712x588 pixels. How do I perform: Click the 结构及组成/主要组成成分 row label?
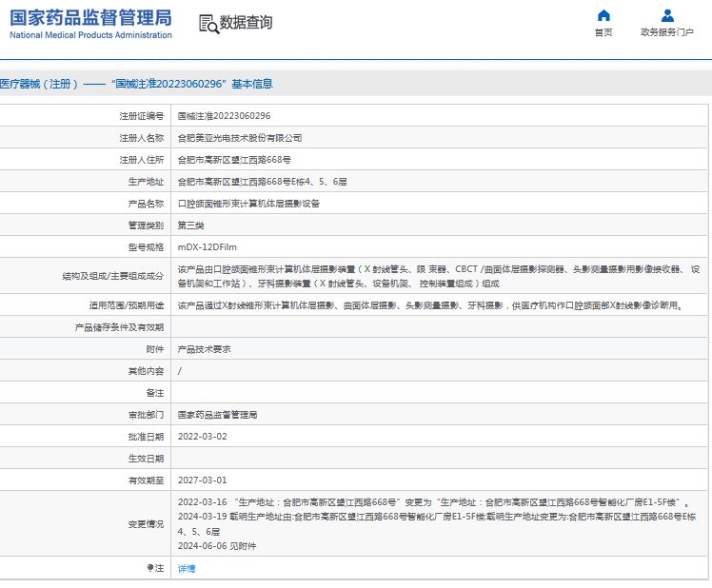(x=112, y=276)
